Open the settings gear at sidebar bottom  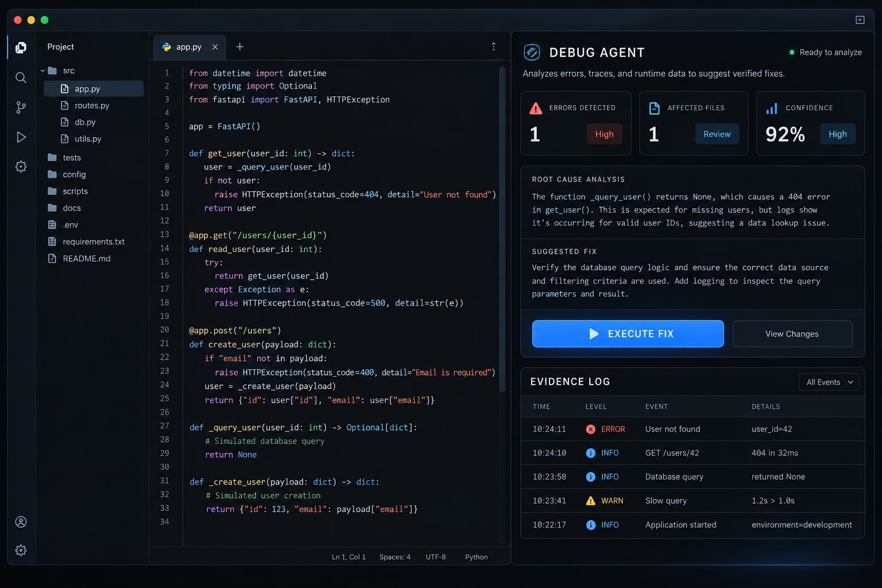click(21, 550)
